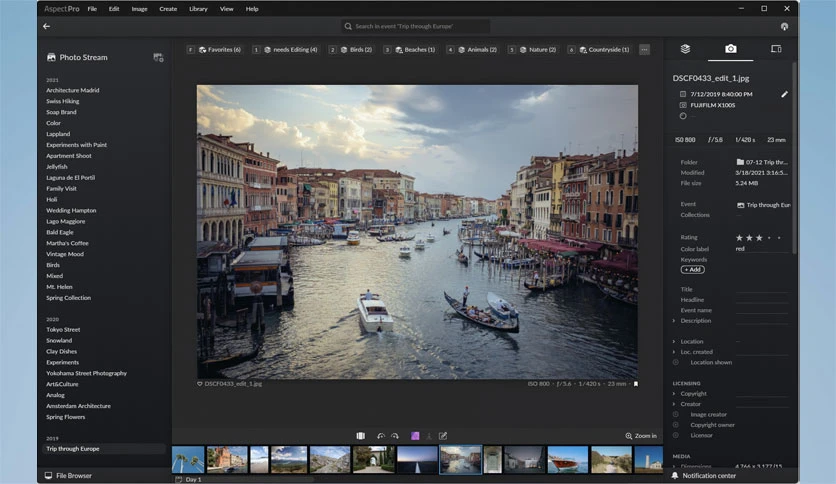Screen dimensions: 836x484
Task: Expand the Location section
Action: pyautogui.click(x=674, y=342)
